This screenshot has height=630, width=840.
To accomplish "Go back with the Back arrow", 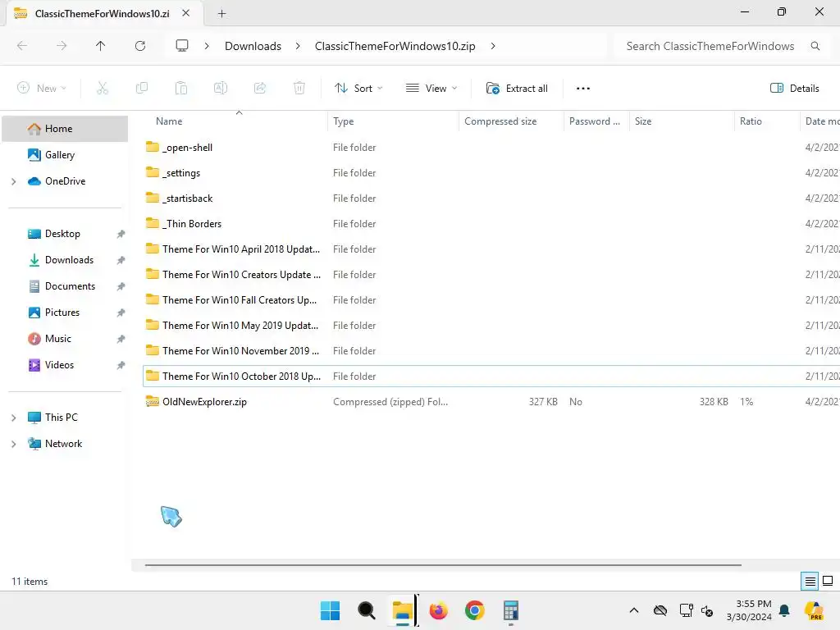I will [x=22, y=46].
